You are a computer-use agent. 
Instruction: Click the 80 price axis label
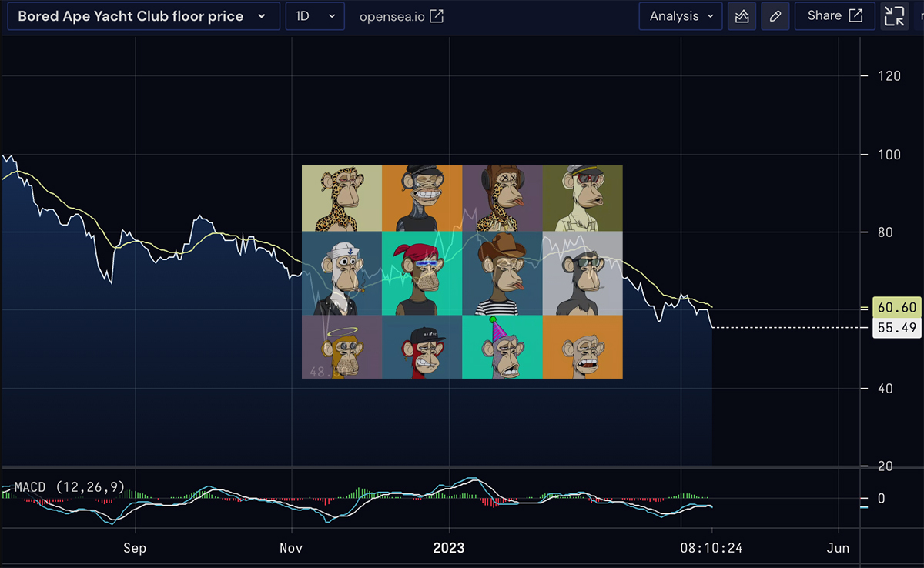[x=886, y=232]
